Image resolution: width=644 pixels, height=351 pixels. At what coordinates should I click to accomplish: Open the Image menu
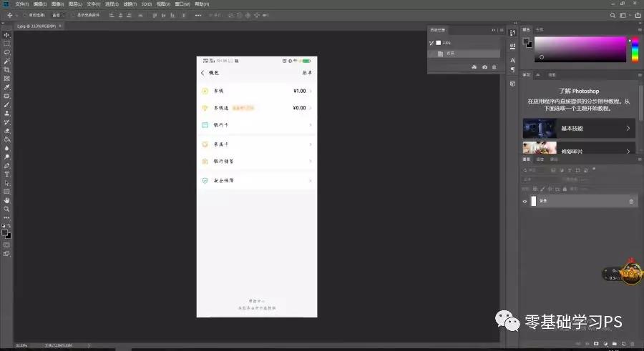point(57,4)
